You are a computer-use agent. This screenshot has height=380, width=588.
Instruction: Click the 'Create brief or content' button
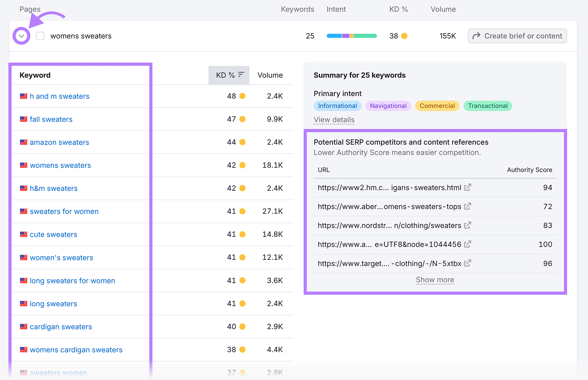(x=517, y=36)
